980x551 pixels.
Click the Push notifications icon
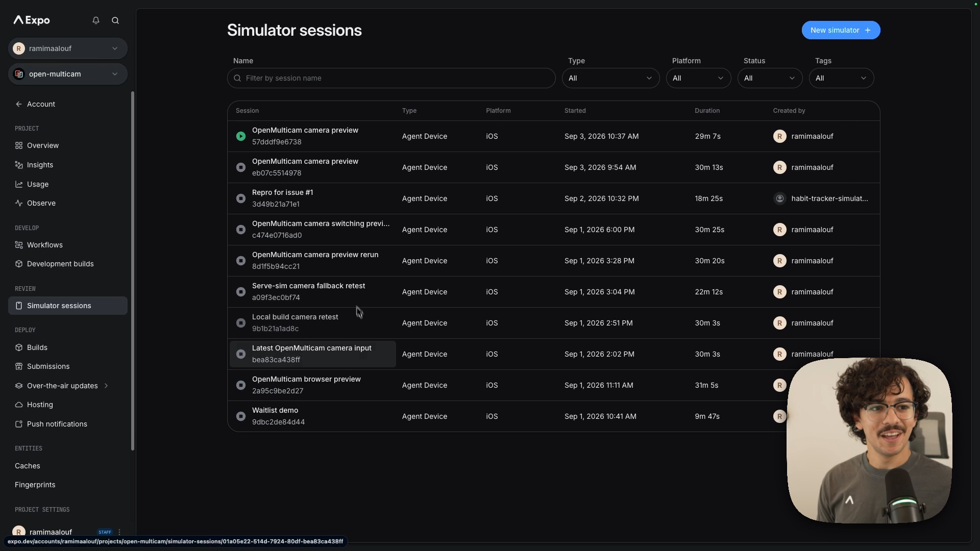coord(19,424)
